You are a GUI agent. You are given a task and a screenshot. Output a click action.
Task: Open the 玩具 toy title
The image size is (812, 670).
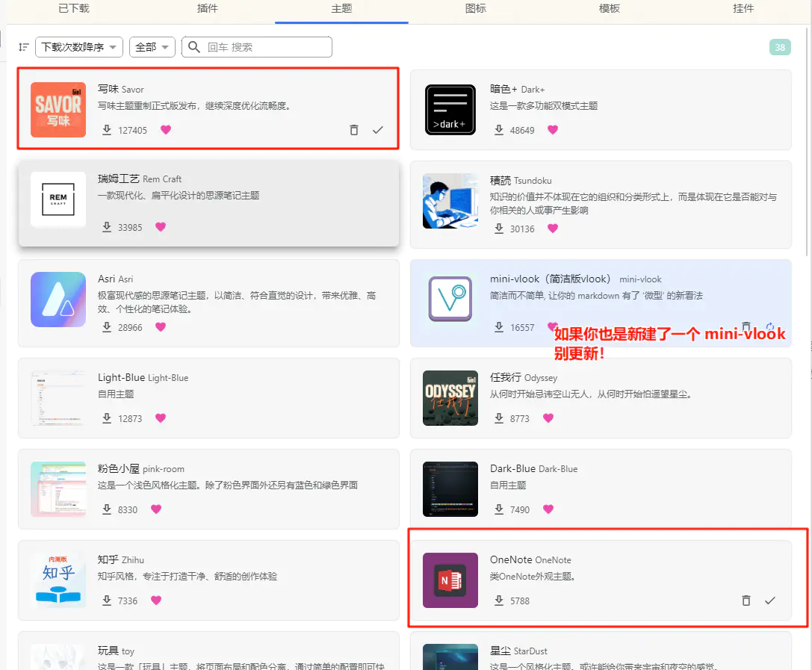tap(116, 651)
